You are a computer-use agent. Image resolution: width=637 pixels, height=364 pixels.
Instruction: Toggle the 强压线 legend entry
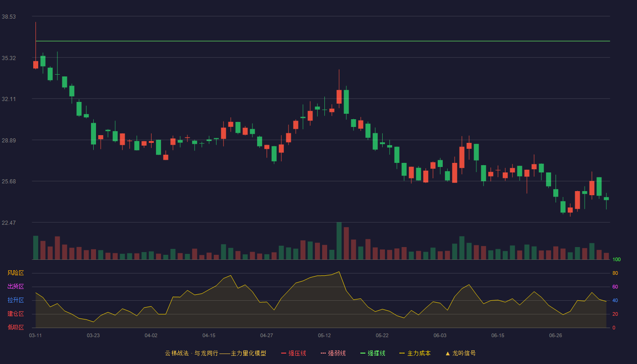[x=293, y=353]
